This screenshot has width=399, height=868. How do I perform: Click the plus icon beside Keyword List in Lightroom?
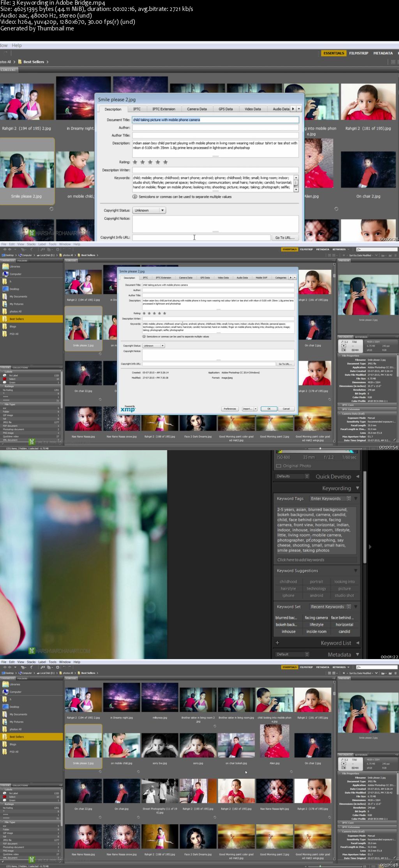click(277, 643)
